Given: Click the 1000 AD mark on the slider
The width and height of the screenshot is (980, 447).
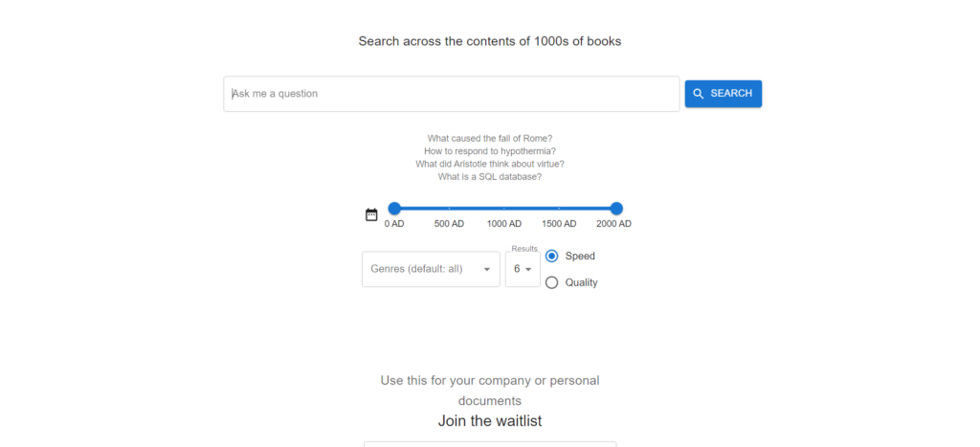Looking at the screenshot, I should pyautogui.click(x=504, y=209).
